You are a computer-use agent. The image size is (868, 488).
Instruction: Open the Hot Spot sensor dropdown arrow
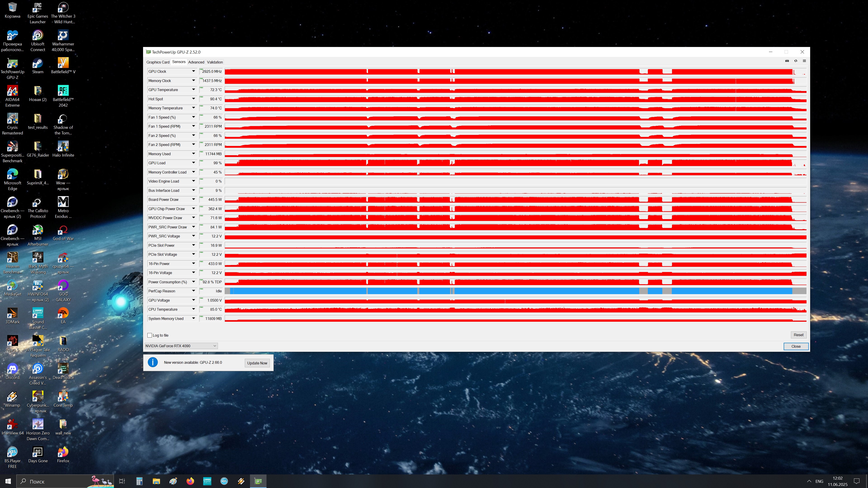coord(193,99)
